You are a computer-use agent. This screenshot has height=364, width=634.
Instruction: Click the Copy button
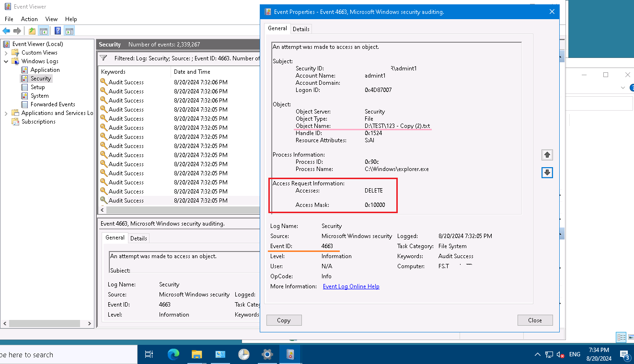tap(284, 320)
